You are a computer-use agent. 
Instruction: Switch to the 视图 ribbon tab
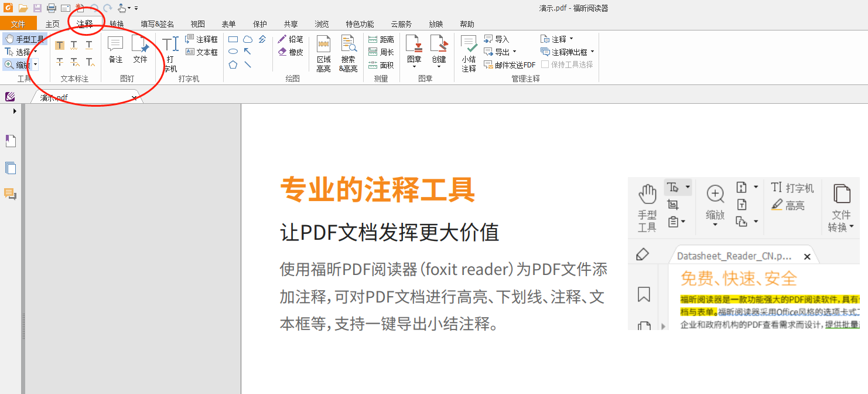[x=197, y=24]
